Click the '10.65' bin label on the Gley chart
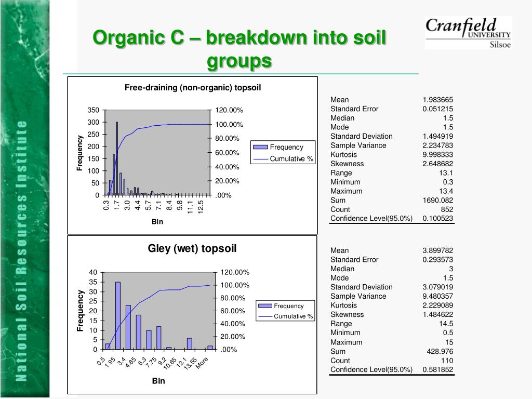This screenshot has width=532, height=399. pos(170,363)
